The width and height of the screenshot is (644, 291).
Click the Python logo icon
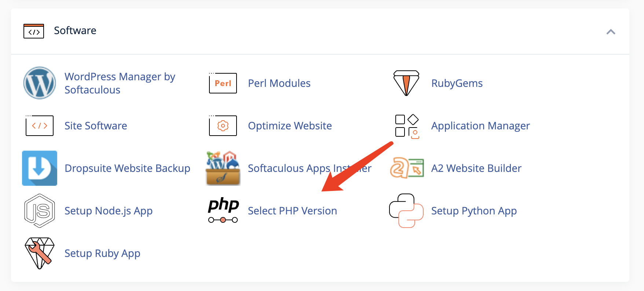click(x=406, y=211)
